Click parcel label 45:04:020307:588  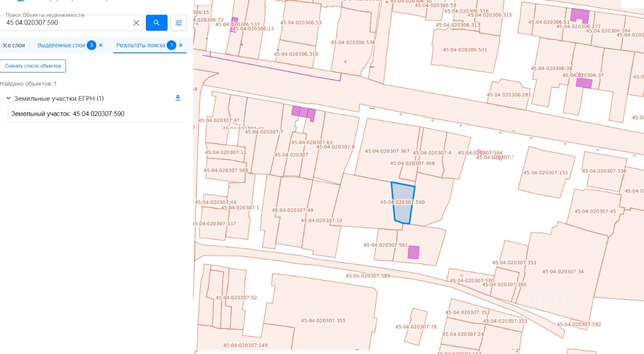226,171
